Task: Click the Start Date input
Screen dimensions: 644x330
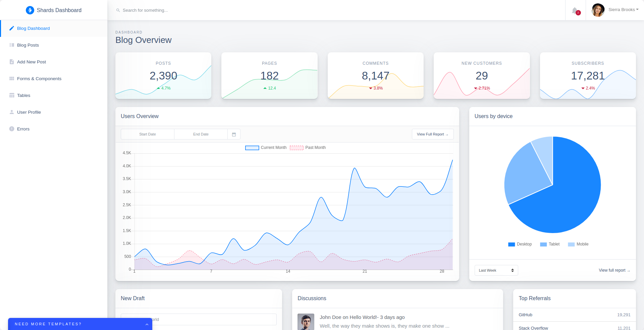Action: 148,134
